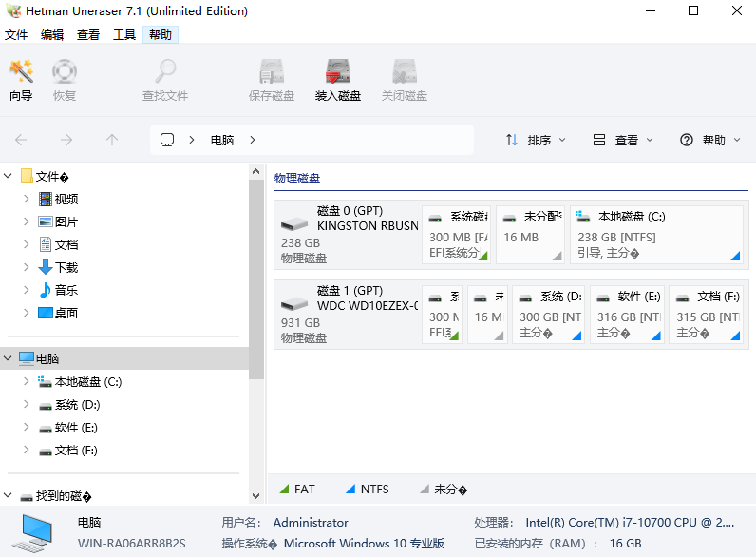756x557 pixels.
Task: Click the blue NTFS legend marker
Action: [x=350, y=489]
